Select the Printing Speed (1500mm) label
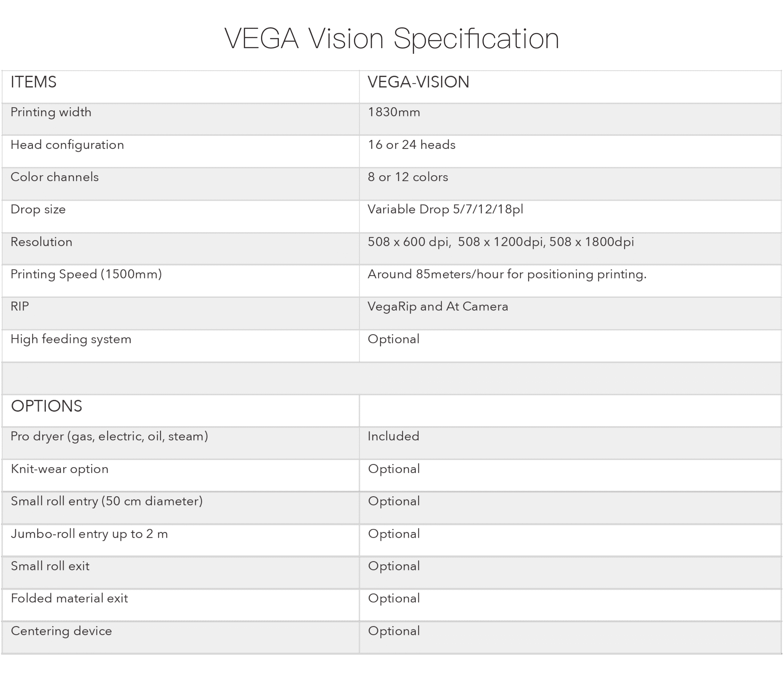Image resolution: width=784 pixels, height=683 pixels. [x=86, y=274]
